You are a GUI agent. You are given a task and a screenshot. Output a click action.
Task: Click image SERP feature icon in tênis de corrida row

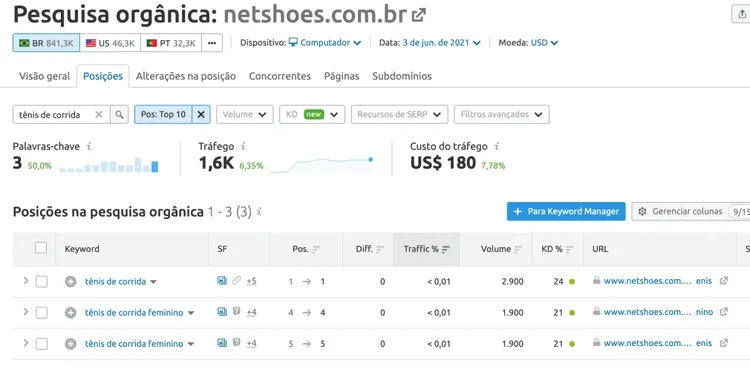coord(222,281)
